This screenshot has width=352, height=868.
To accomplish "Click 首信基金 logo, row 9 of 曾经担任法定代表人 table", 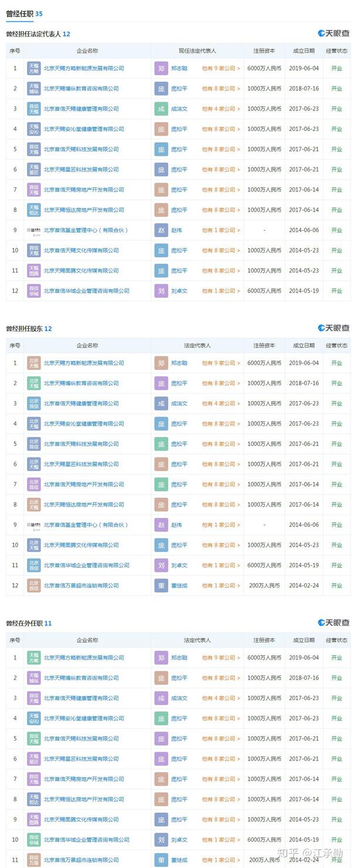I will click(x=34, y=230).
